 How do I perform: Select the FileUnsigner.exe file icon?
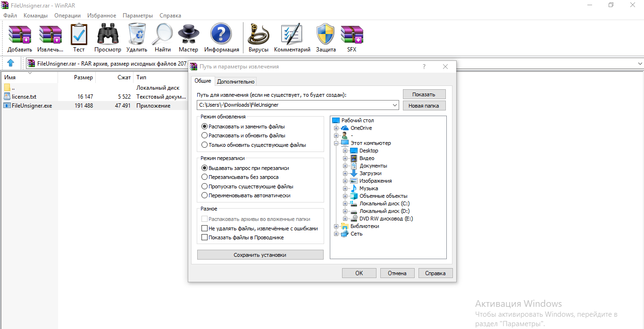coord(7,106)
